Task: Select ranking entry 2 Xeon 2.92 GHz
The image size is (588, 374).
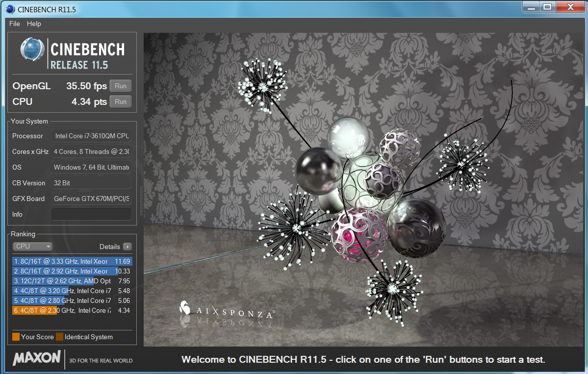Action: pyautogui.click(x=72, y=271)
